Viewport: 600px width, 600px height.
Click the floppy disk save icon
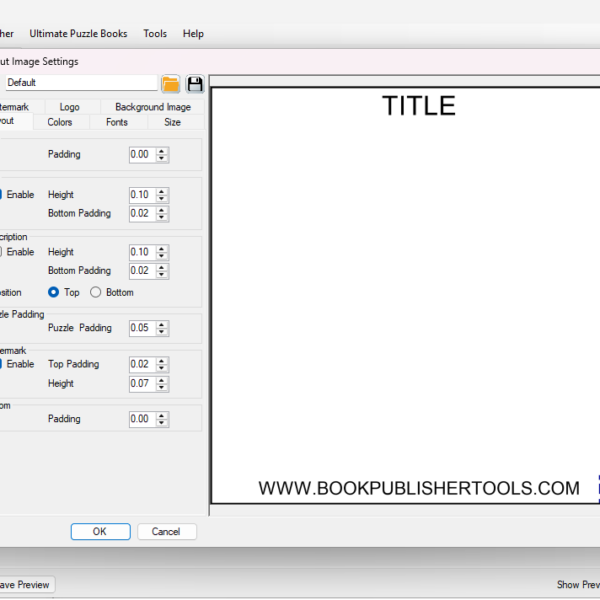click(195, 83)
